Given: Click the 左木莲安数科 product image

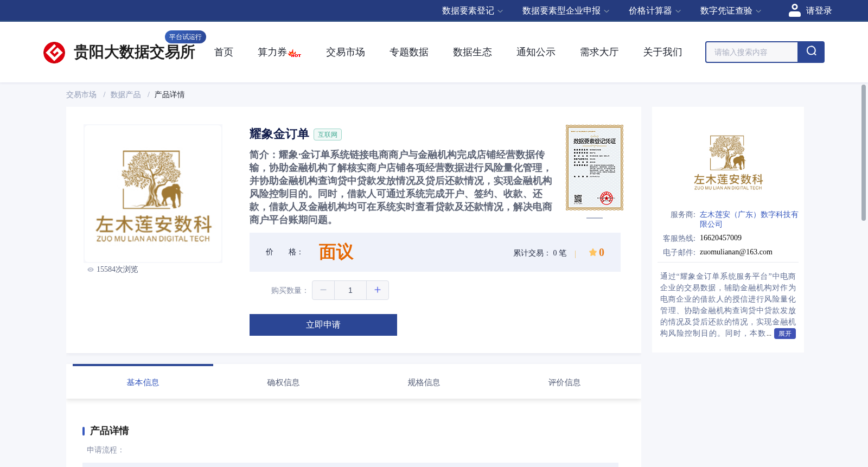Looking at the screenshot, I should pyautogui.click(x=153, y=194).
